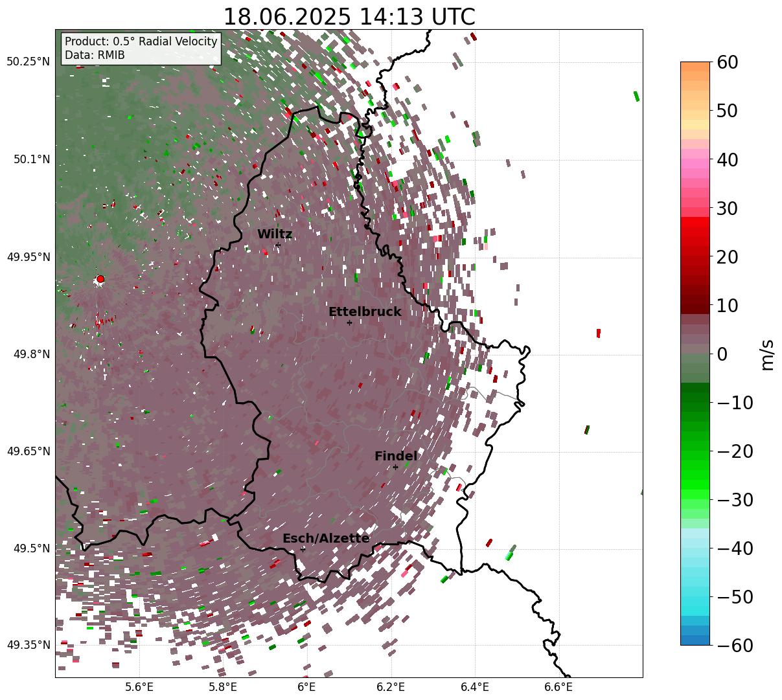Click the pink colorbar segment near 40
782x700 pixels.
(x=695, y=159)
